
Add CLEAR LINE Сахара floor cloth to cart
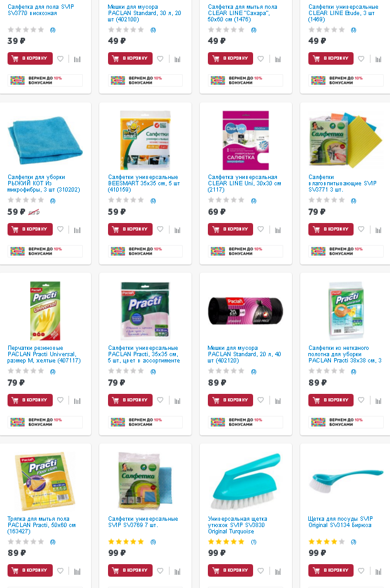click(230, 58)
